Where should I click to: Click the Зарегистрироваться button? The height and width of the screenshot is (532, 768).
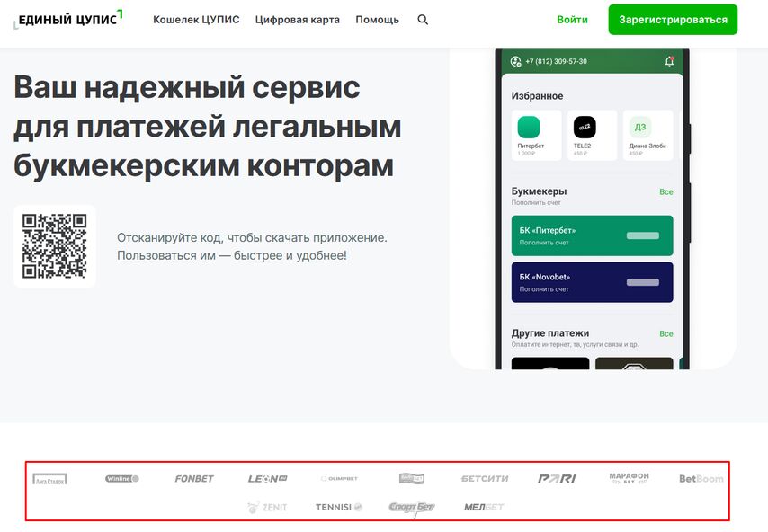click(x=673, y=20)
